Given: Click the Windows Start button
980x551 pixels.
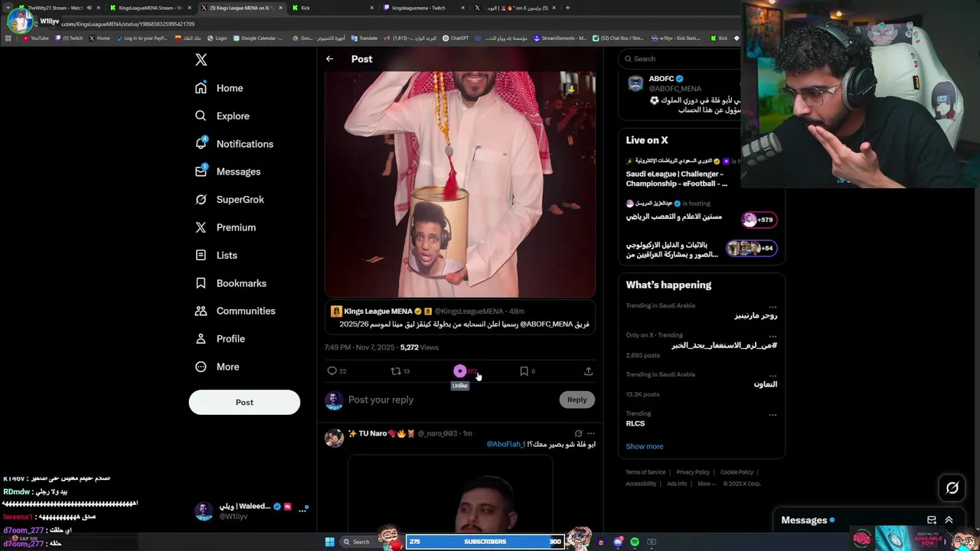Looking at the screenshot, I should pos(330,542).
